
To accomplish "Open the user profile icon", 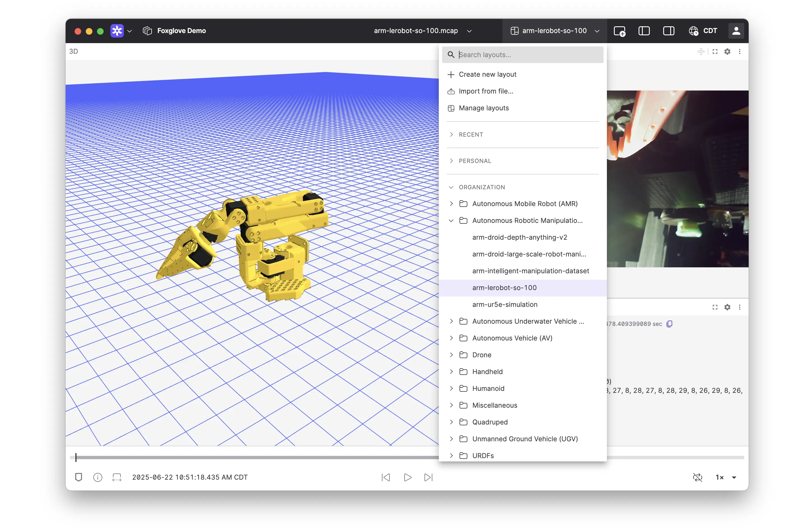I will (x=736, y=31).
